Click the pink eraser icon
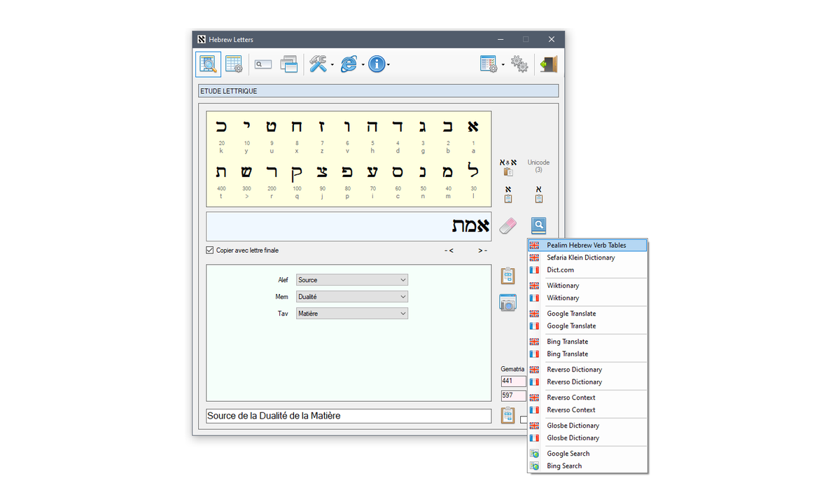 pyautogui.click(x=507, y=225)
